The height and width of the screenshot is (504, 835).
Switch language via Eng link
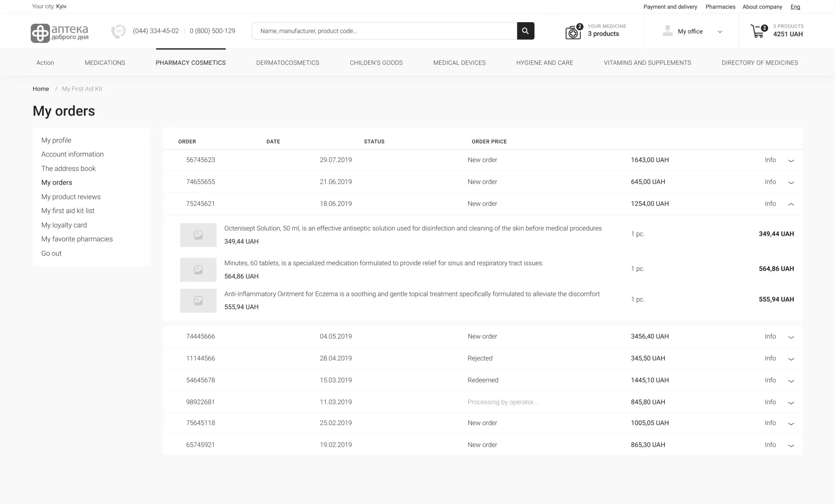pos(795,7)
